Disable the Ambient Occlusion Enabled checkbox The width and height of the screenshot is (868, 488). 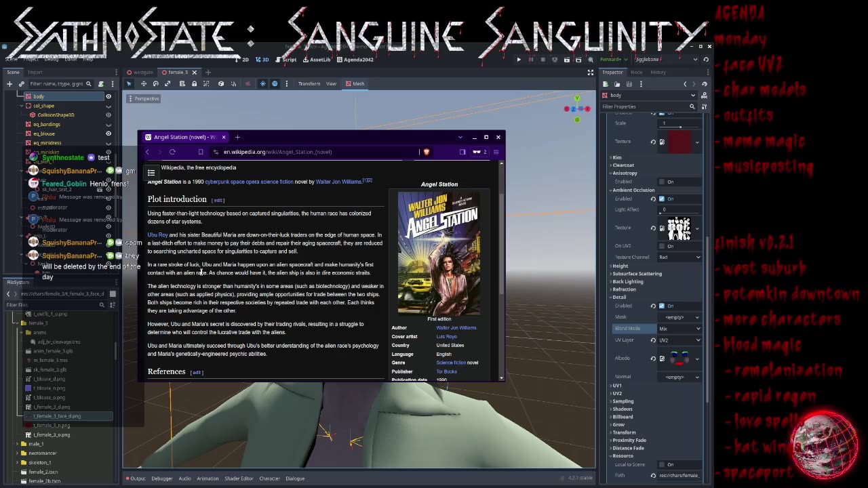[x=662, y=199]
